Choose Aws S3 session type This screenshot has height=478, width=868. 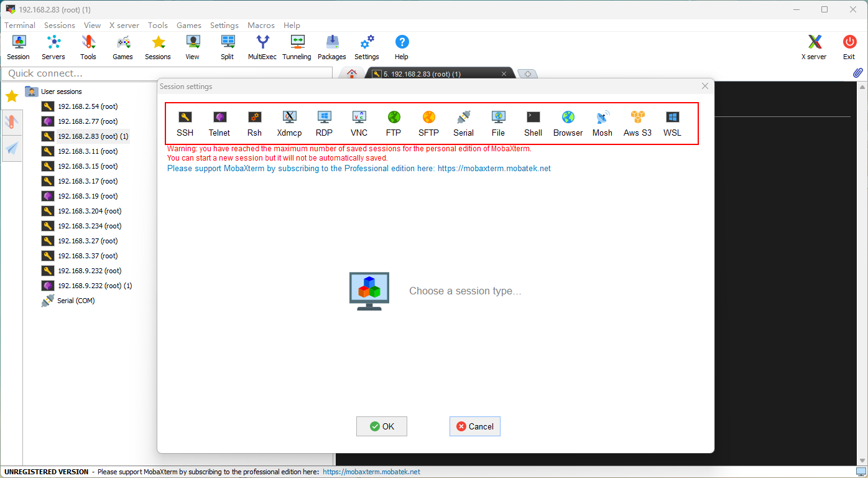point(637,123)
